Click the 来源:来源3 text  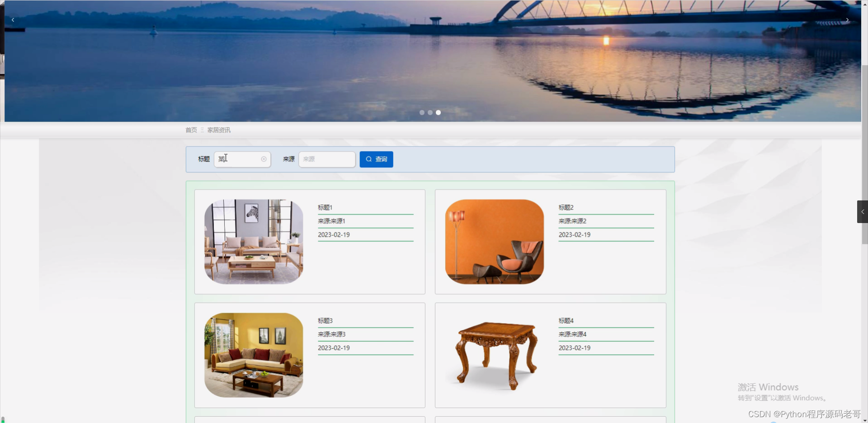coord(331,334)
